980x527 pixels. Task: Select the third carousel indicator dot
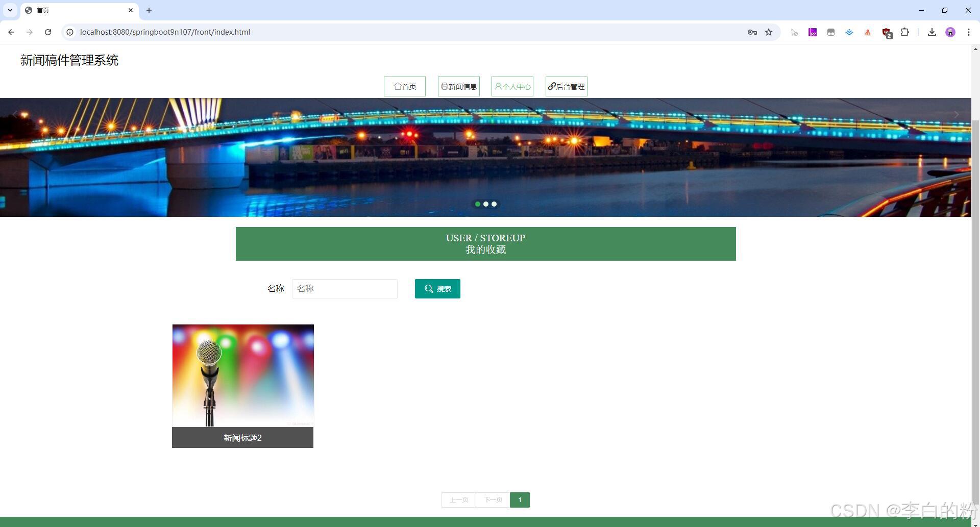click(494, 204)
